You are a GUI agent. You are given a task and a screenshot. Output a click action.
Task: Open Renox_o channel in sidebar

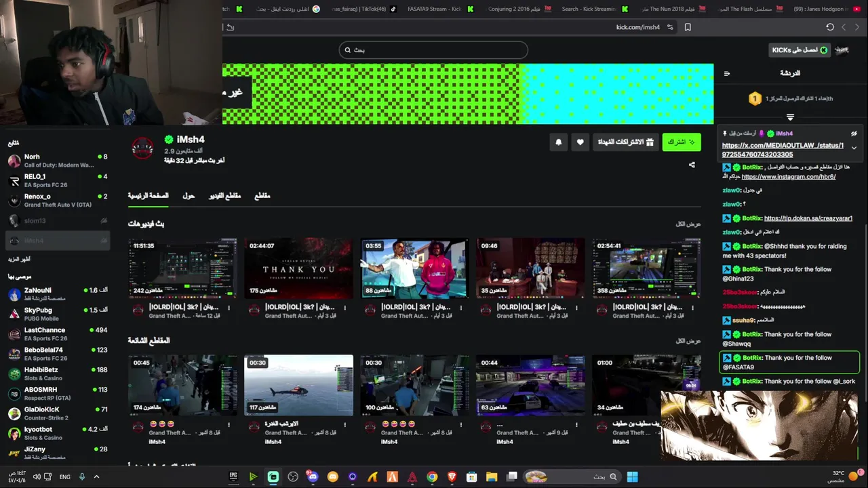pyautogui.click(x=58, y=200)
